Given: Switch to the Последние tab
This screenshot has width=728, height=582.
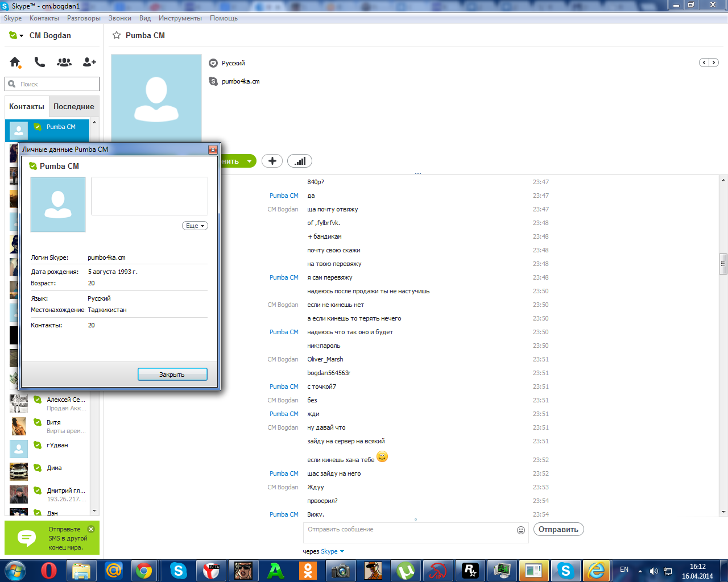Looking at the screenshot, I should [x=74, y=106].
